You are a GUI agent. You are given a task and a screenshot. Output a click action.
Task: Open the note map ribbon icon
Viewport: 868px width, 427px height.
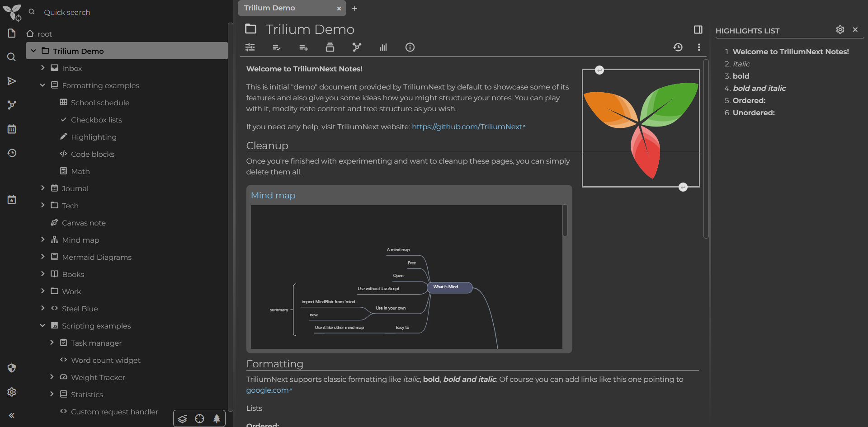pyautogui.click(x=357, y=47)
